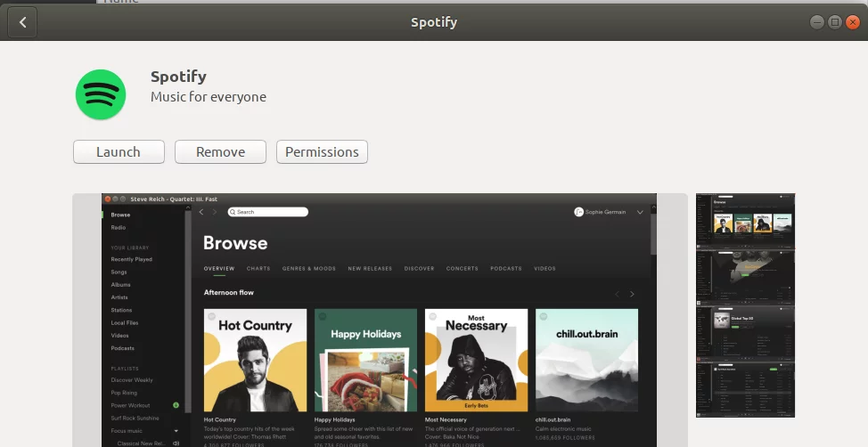Minimize the Ubuntu Software window
Viewport: 868px width, 447px height.
coord(817,22)
